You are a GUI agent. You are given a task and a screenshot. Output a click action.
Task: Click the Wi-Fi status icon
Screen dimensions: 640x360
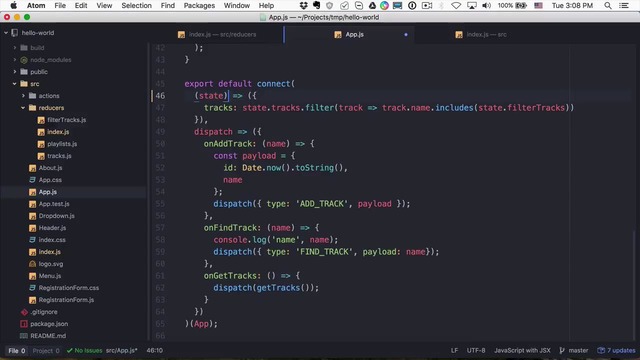point(456,5)
